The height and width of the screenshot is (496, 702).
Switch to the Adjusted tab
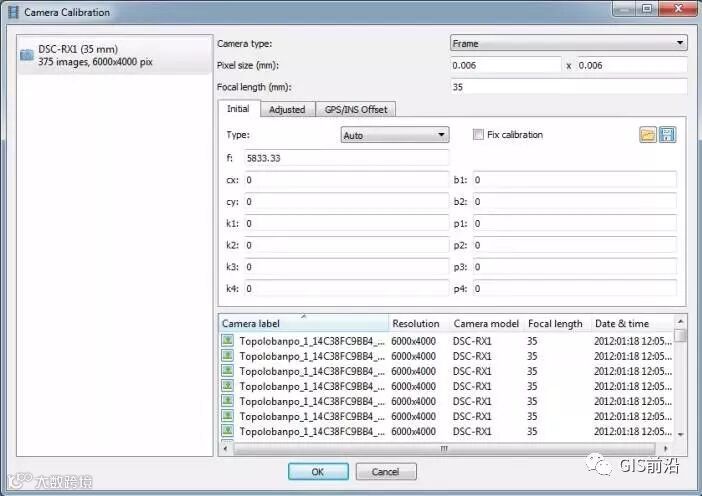pyautogui.click(x=287, y=110)
